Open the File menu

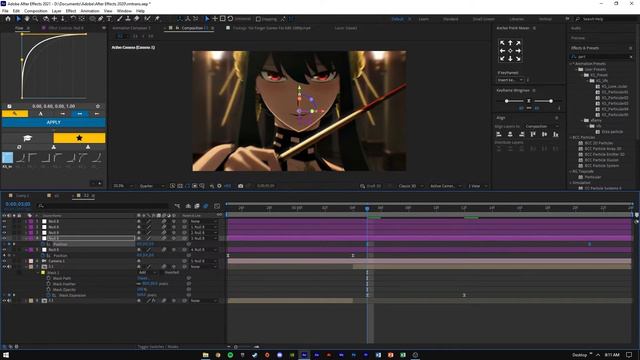pos(5,11)
